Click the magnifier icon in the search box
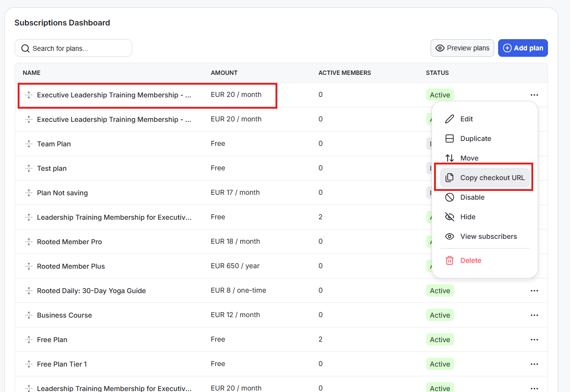 [x=25, y=48]
